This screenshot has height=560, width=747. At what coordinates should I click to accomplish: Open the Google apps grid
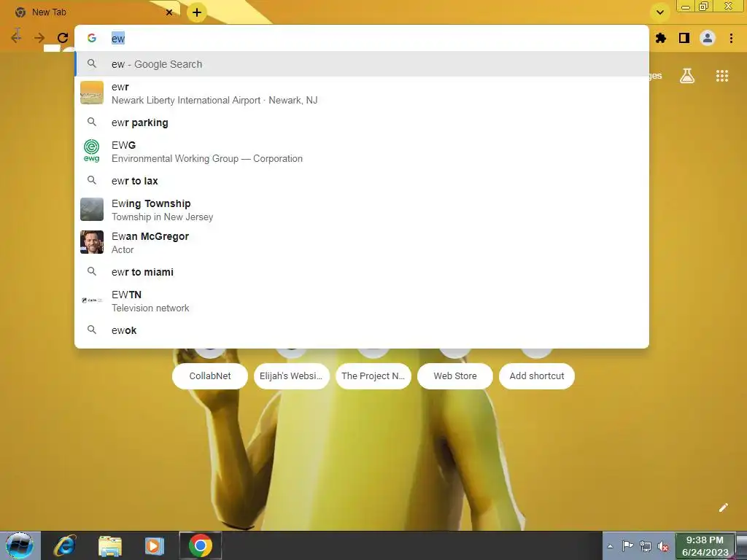pyautogui.click(x=721, y=76)
